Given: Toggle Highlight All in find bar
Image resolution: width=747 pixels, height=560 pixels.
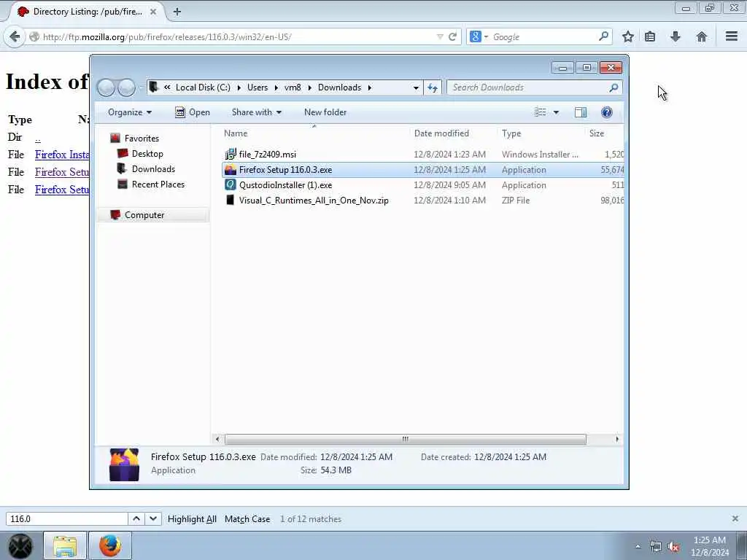Looking at the screenshot, I should (x=192, y=519).
